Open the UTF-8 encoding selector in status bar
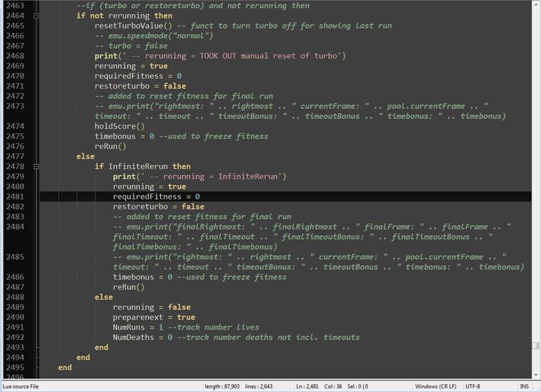The width and height of the screenshot is (541, 392). point(475,387)
